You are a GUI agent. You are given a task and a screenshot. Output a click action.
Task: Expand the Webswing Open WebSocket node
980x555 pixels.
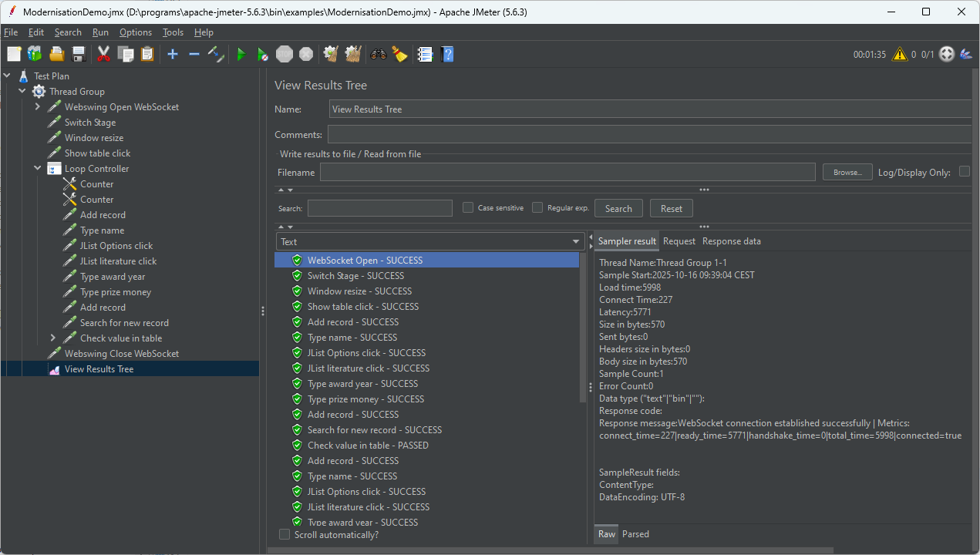click(x=38, y=107)
